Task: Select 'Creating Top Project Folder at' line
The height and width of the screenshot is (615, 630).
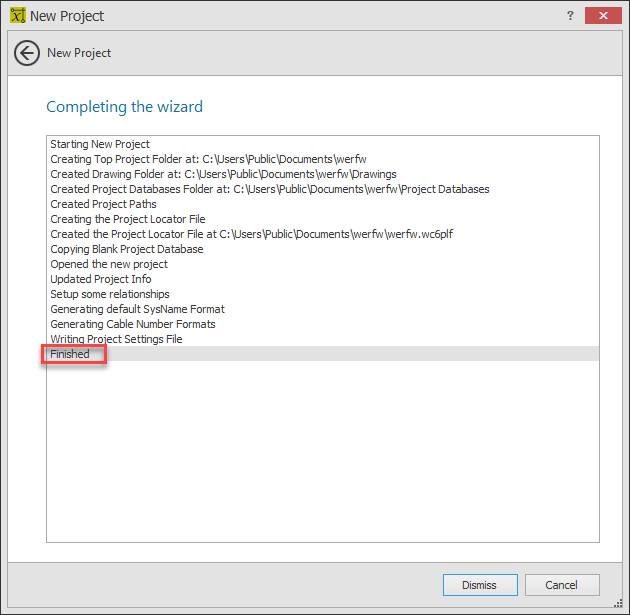Action: [323, 159]
